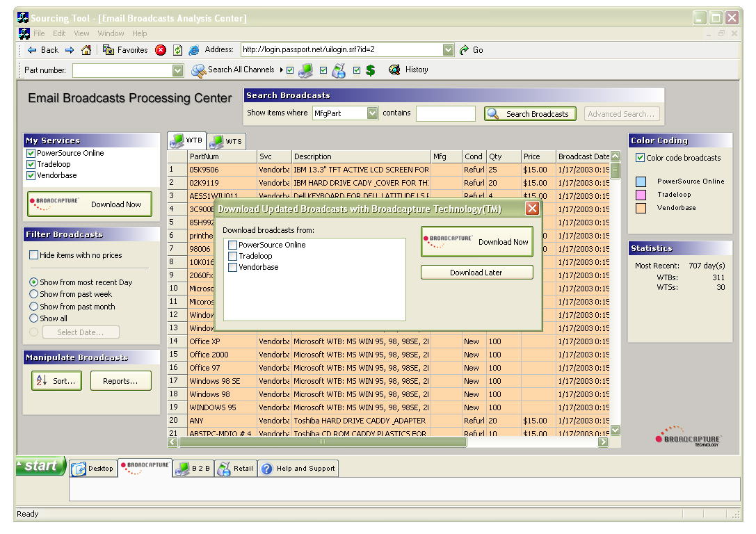The image size is (756, 534).
Task: Click the Tradeloop pink swatch
Action: click(641, 195)
